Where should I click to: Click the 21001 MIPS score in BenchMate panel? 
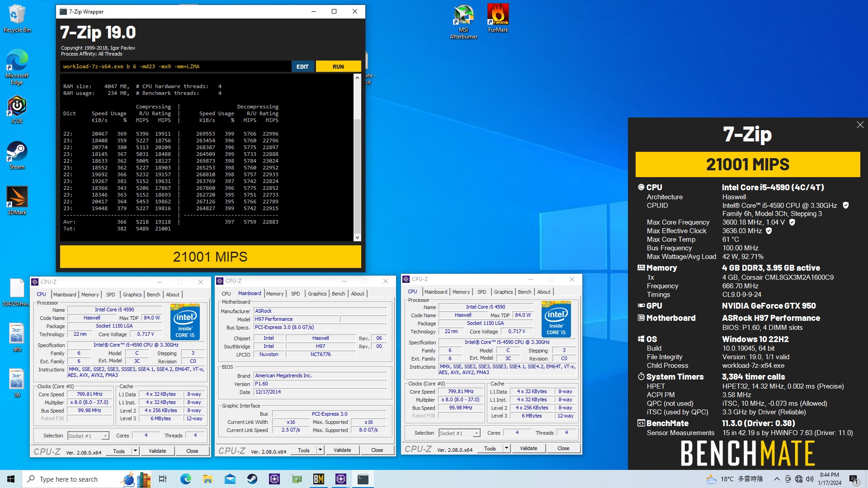click(748, 164)
